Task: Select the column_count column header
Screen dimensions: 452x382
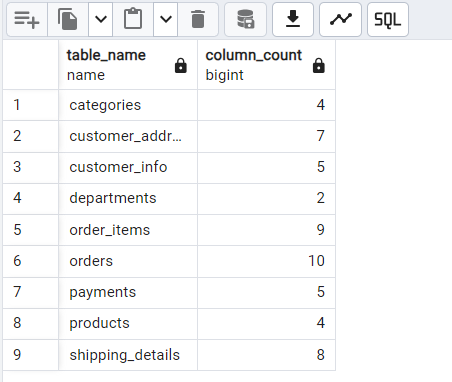Action: click(x=266, y=65)
